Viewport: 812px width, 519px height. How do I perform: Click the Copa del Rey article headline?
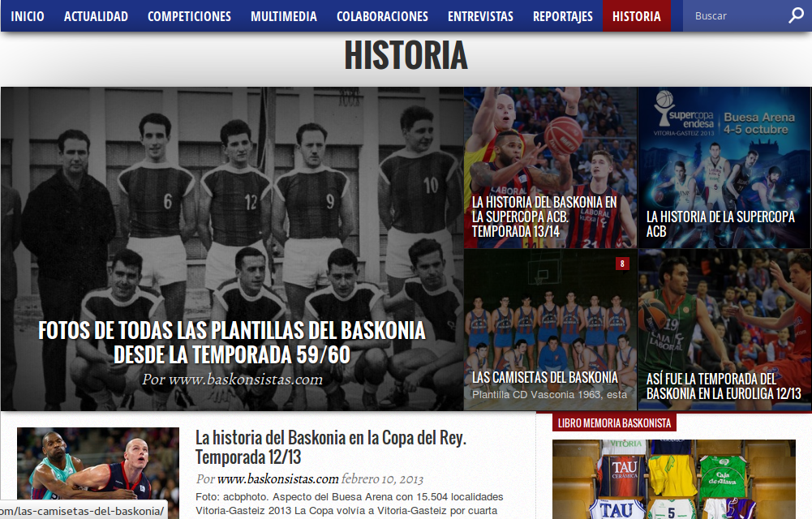coord(330,448)
